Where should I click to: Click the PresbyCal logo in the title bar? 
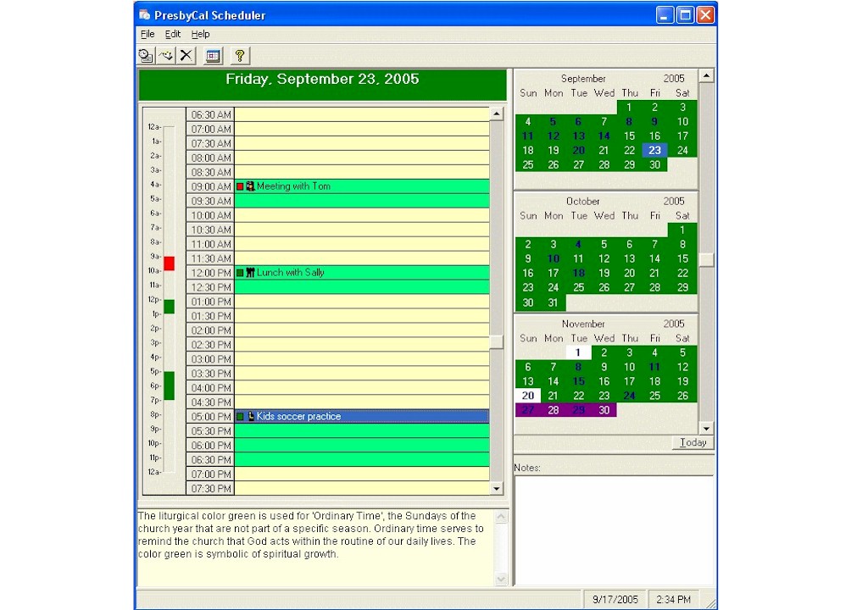[144, 14]
